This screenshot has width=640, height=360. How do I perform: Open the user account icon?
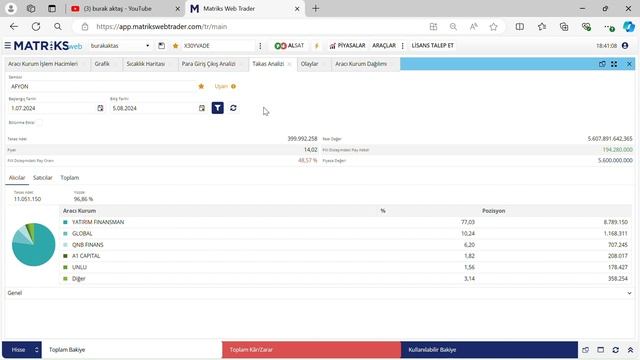(625, 45)
